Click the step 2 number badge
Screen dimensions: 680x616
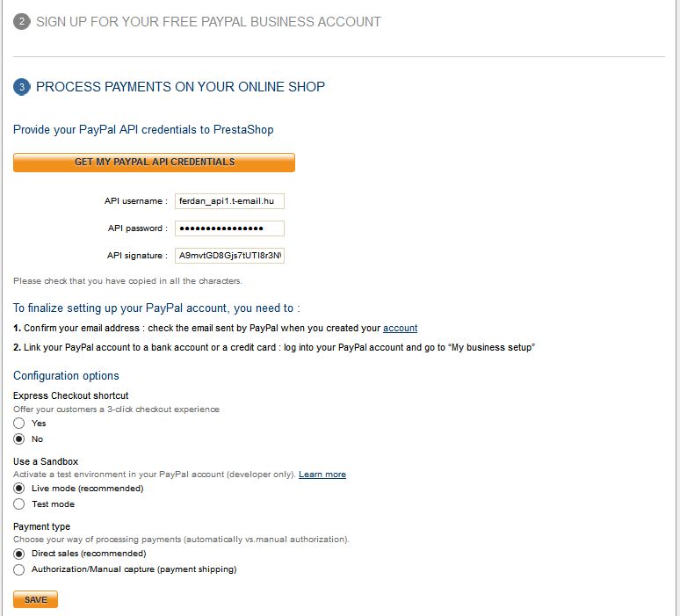point(22,21)
